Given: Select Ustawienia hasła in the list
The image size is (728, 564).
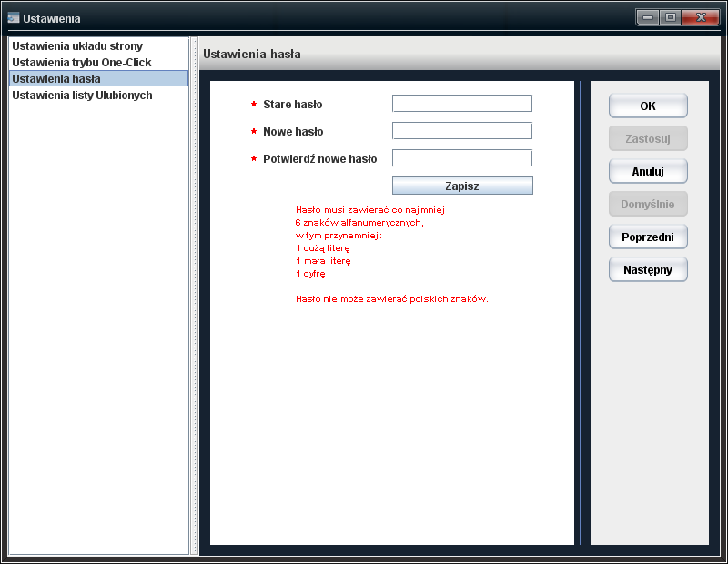Looking at the screenshot, I should click(x=98, y=78).
